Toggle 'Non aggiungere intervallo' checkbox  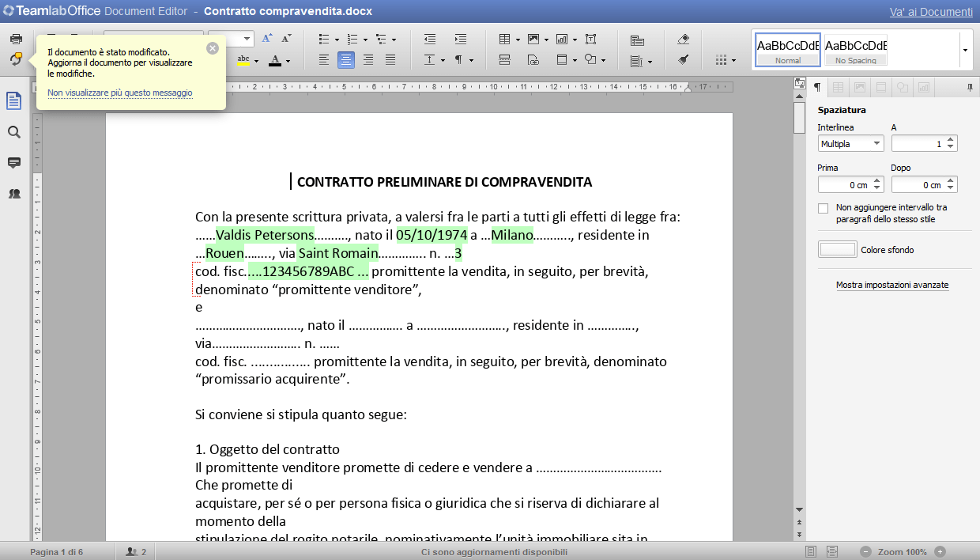(x=823, y=208)
